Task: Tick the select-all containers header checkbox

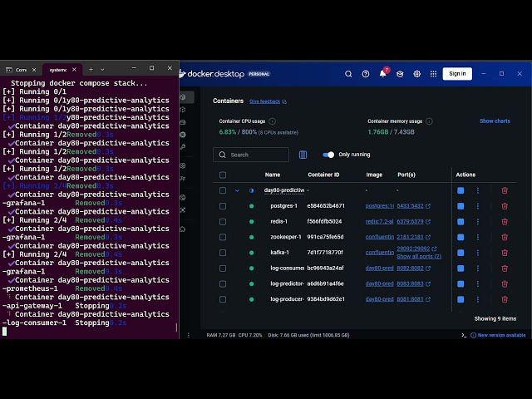Action: [223, 175]
